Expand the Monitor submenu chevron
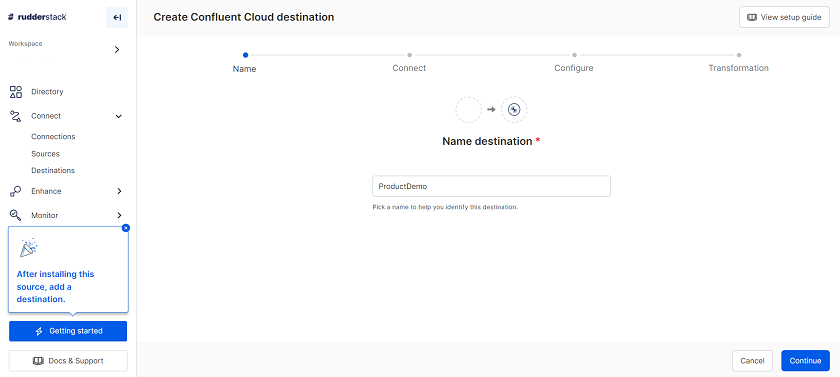 click(119, 215)
